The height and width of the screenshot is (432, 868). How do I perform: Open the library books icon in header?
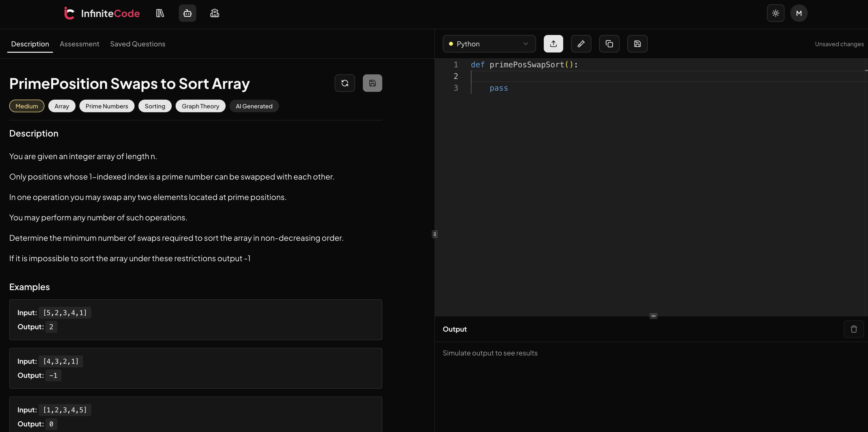[x=160, y=13]
